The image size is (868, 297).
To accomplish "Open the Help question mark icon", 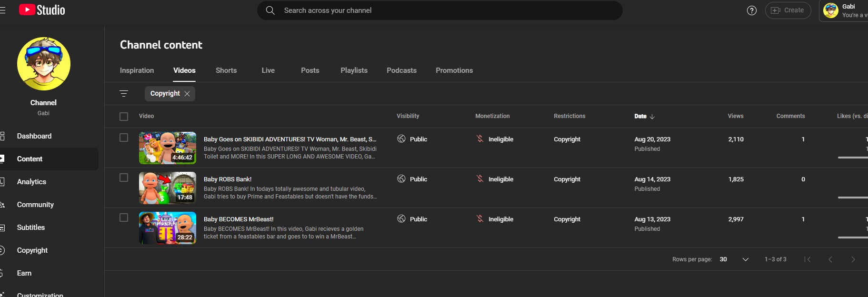I will (752, 10).
